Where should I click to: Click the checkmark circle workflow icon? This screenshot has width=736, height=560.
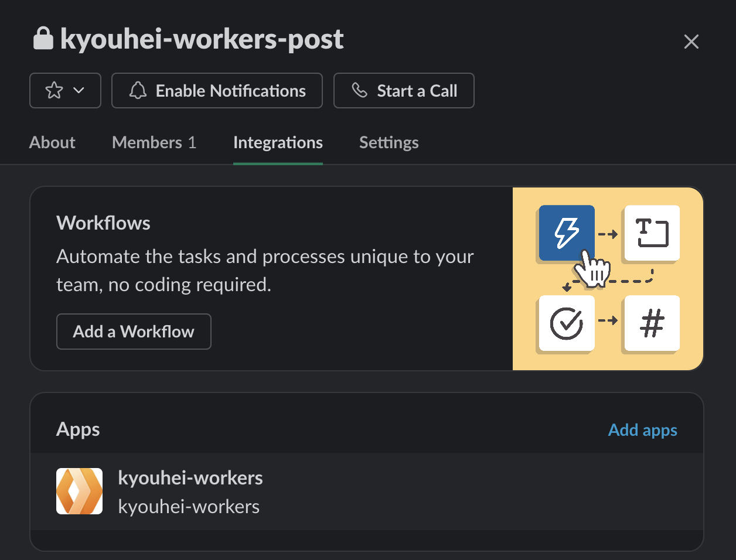pyautogui.click(x=566, y=323)
